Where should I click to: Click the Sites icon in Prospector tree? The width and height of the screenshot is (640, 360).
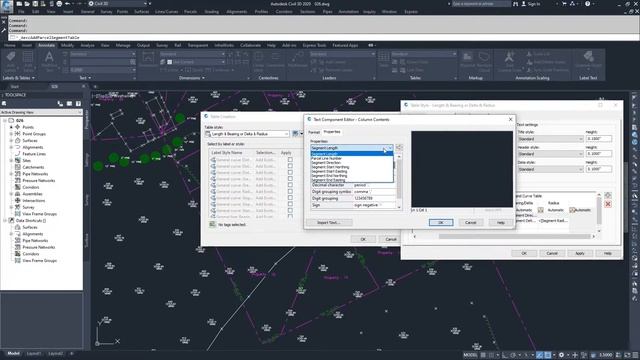pyautogui.click(x=18, y=160)
